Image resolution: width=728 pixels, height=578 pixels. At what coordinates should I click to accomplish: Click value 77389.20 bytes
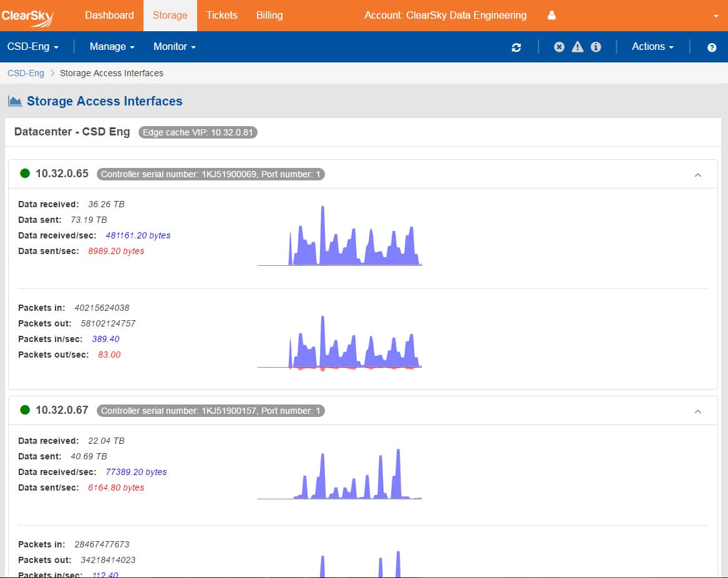point(136,472)
